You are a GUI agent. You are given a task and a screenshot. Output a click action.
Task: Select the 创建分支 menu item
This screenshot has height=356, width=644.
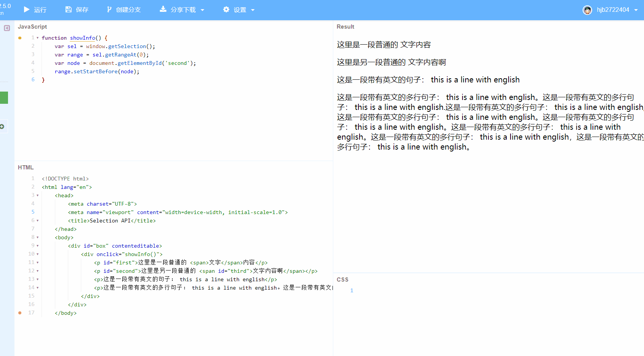click(128, 10)
